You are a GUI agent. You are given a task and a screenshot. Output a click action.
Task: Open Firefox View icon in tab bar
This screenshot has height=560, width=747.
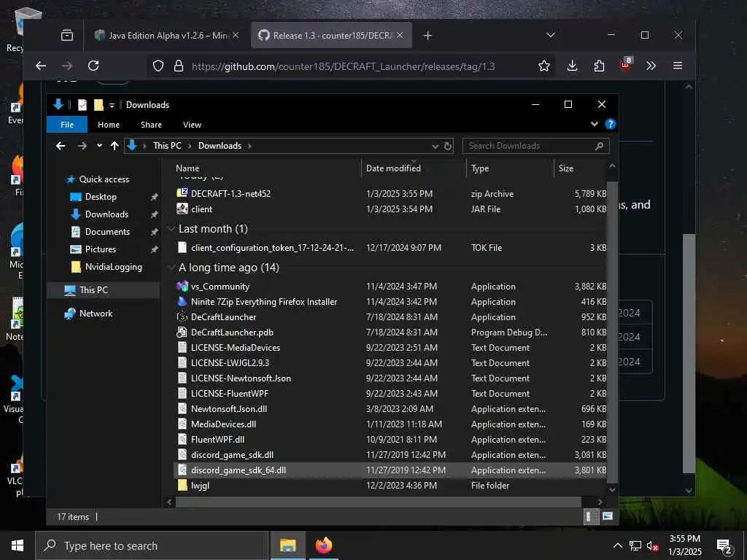[67, 35]
